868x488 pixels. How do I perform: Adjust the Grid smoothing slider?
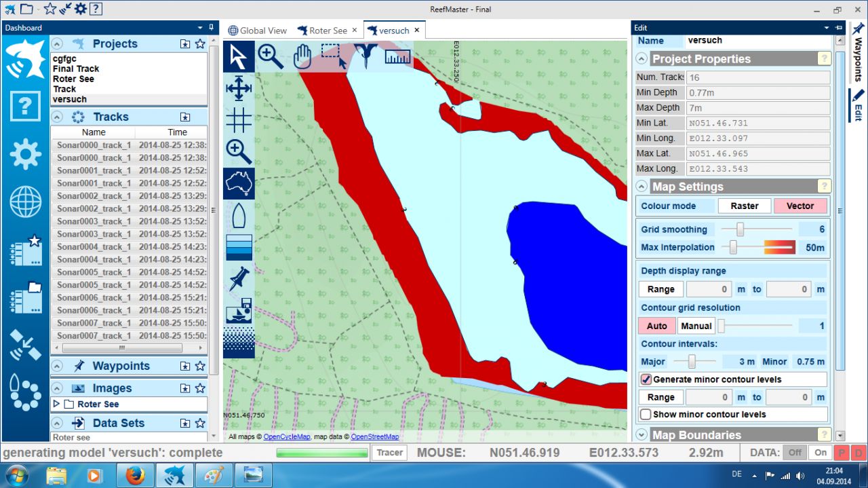[741, 229]
